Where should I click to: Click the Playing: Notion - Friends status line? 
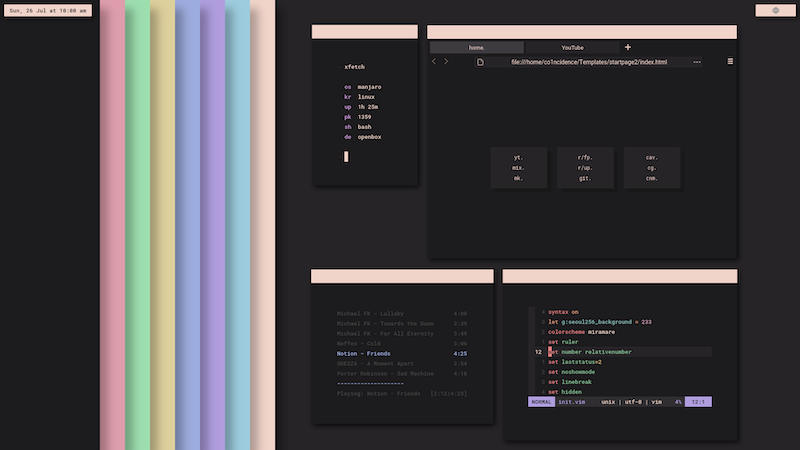coord(379,394)
